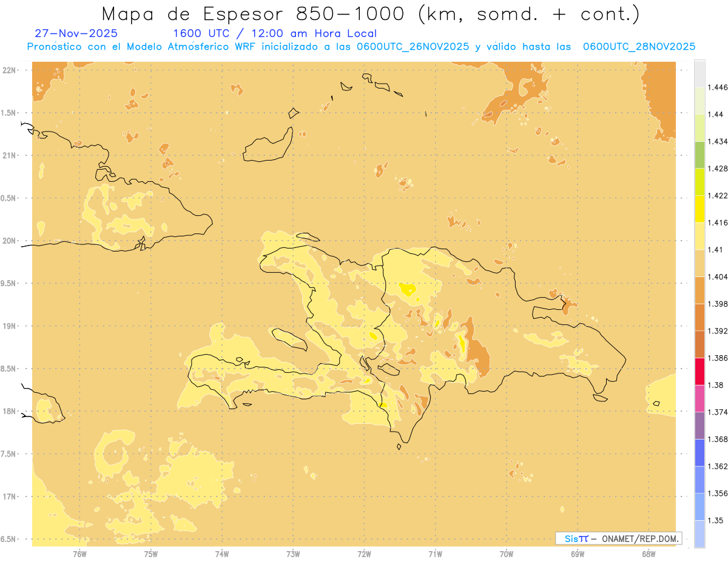Screen dimensions: 728x562
Task: Click the legend value 1.38
Action: (x=716, y=385)
